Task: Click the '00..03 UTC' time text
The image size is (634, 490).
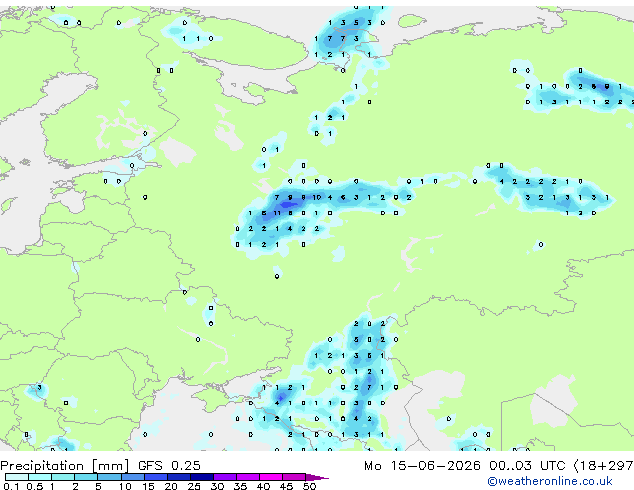Action: click(x=526, y=466)
